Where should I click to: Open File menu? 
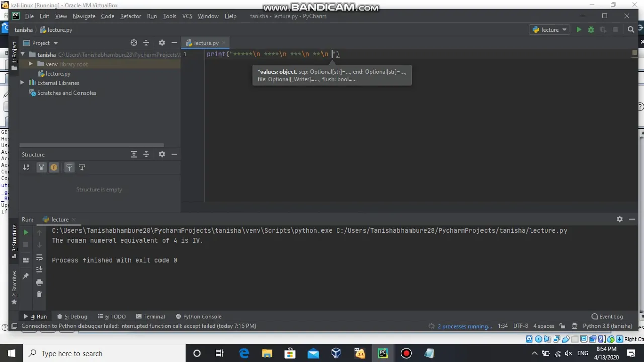click(29, 16)
